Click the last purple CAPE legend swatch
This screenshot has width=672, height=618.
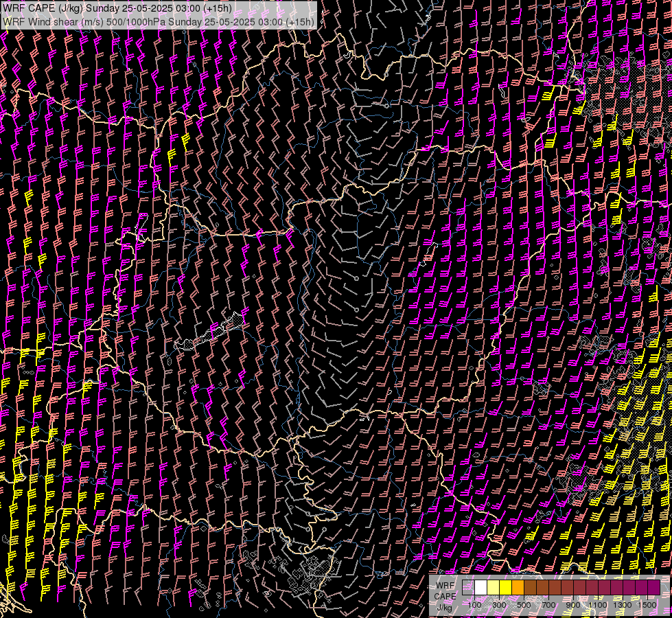pyautogui.click(x=654, y=588)
